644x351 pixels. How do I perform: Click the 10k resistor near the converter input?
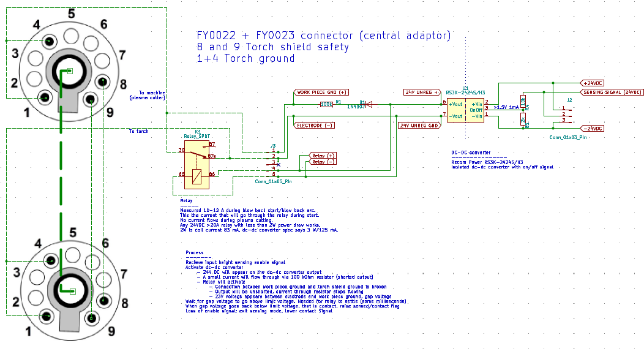pyautogui.click(x=522, y=101)
